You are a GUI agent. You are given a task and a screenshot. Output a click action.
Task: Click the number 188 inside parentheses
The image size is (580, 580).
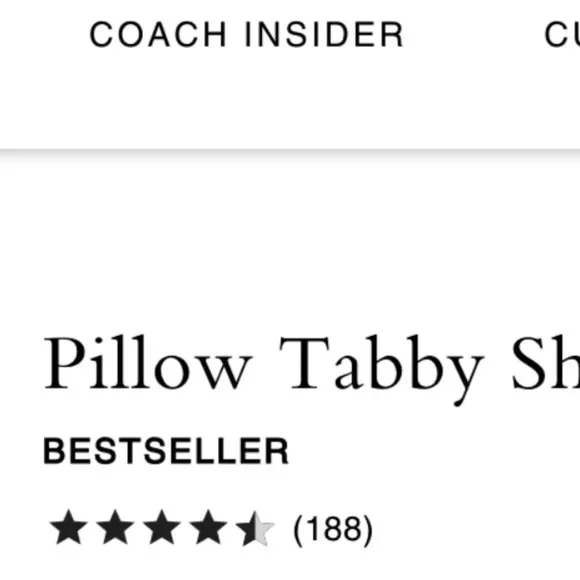[x=333, y=529]
